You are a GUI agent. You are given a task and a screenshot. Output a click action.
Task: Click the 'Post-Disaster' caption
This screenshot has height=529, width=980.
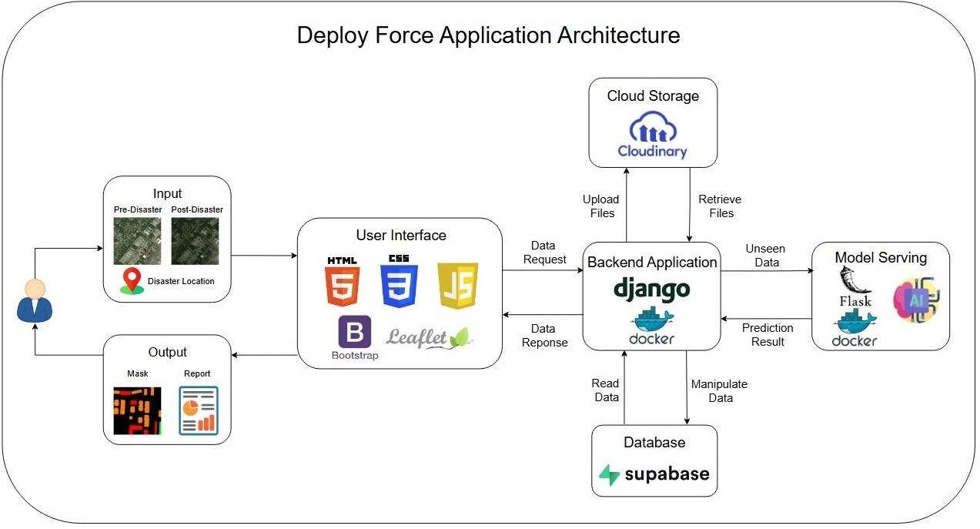click(x=197, y=209)
